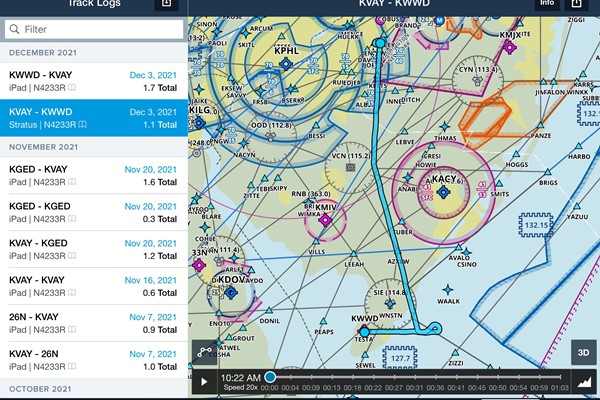Select 26N - KVAY track log entry

pyautogui.click(x=93, y=323)
